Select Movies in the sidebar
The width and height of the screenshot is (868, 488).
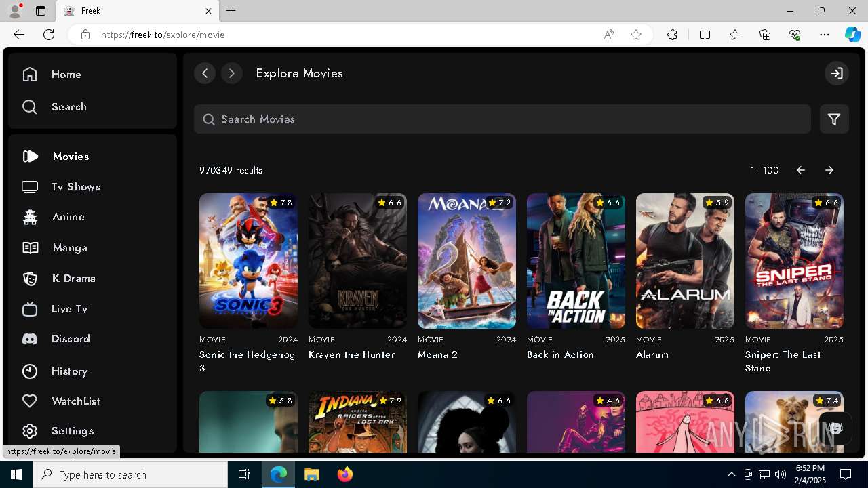pos(56,157)
